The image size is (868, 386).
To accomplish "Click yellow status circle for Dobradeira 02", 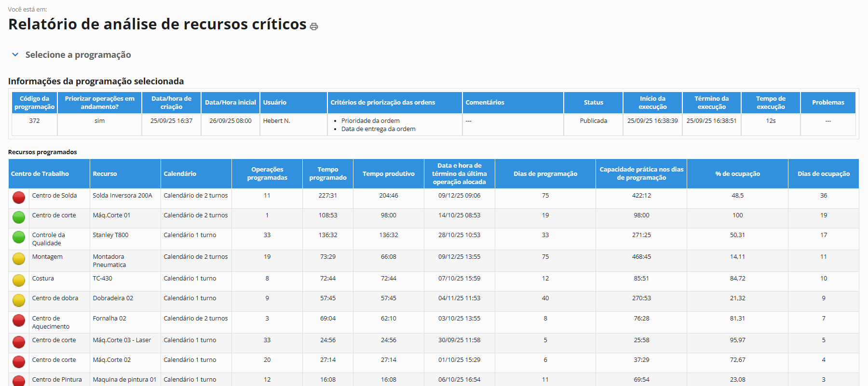I will (x=19, y=300).
